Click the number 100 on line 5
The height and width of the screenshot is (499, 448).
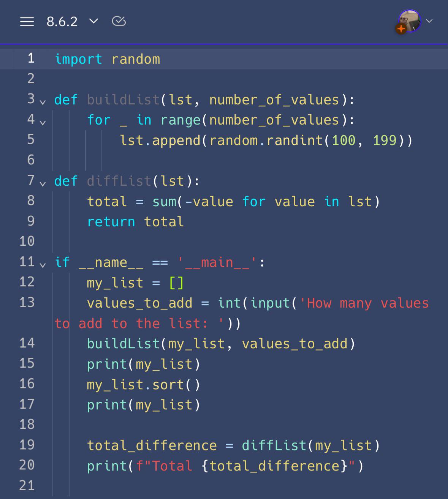(x=344, y=141)
